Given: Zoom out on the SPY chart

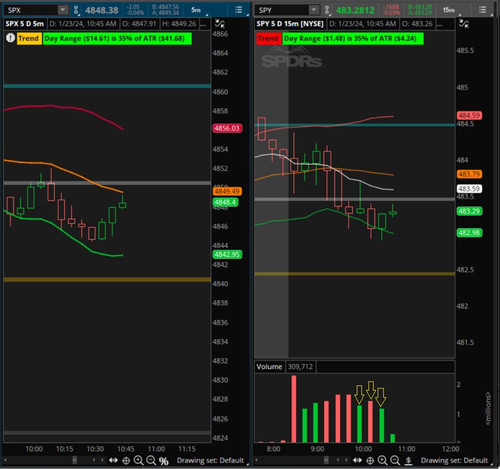Looking at the screenshot, I should click(395, 461).
